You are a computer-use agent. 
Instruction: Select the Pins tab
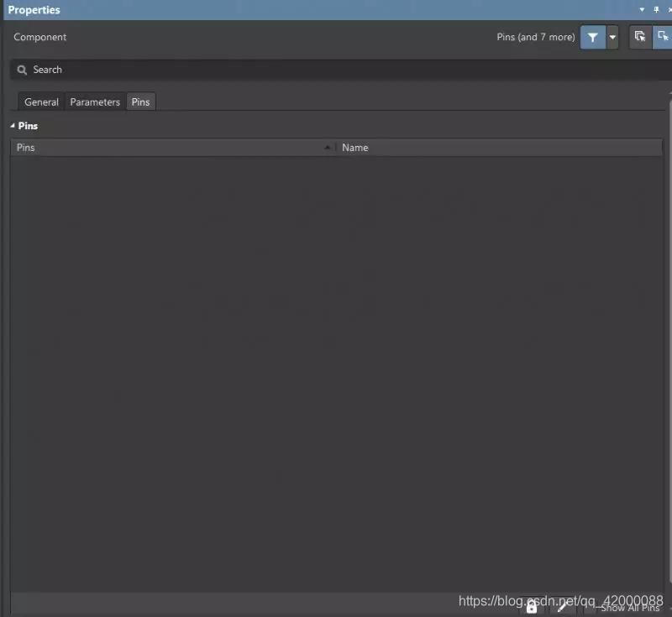pyautogui.click(x=140, y=102)
